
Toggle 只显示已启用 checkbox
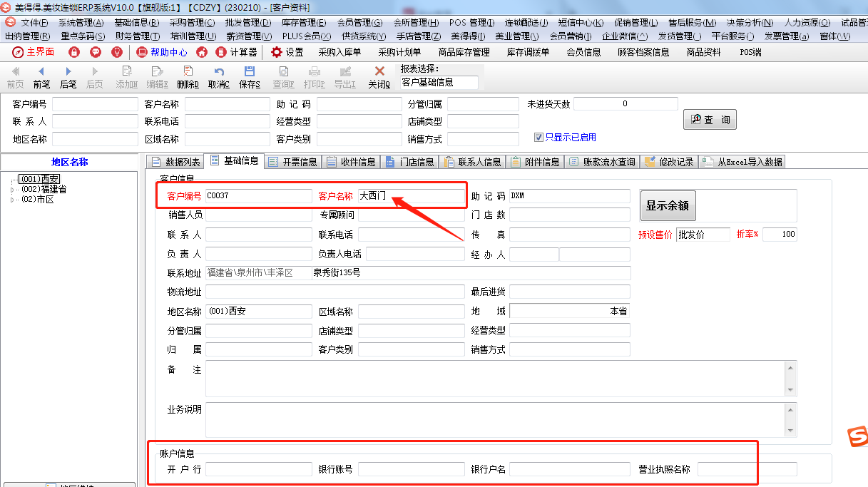(x=539, y=137)
